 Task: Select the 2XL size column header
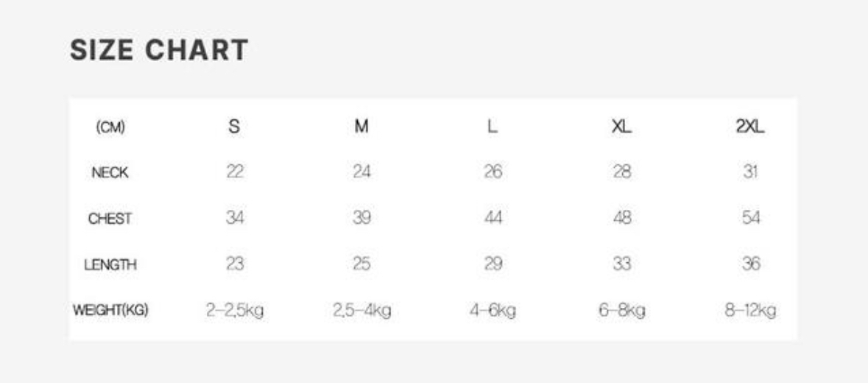click(750, 127)
